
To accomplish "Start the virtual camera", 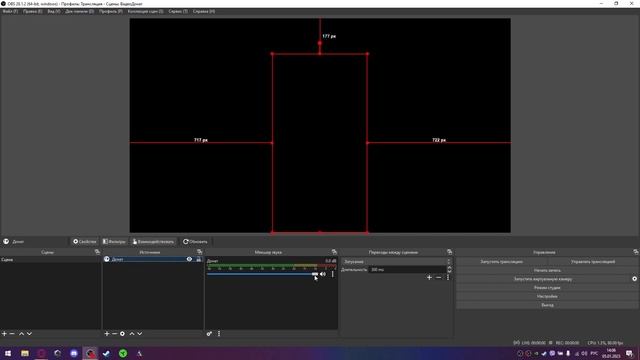I will point(543,279).
